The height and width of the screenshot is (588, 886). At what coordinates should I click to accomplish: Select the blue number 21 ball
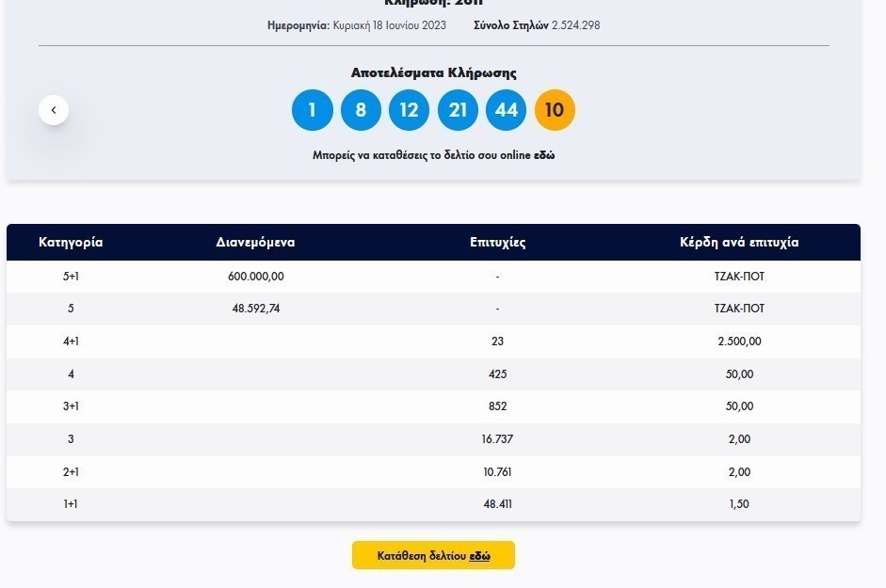[458, 110]
